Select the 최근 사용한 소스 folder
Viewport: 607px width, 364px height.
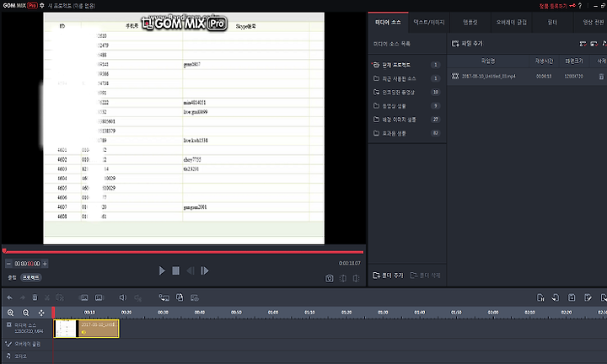click(x=406, y=78)
